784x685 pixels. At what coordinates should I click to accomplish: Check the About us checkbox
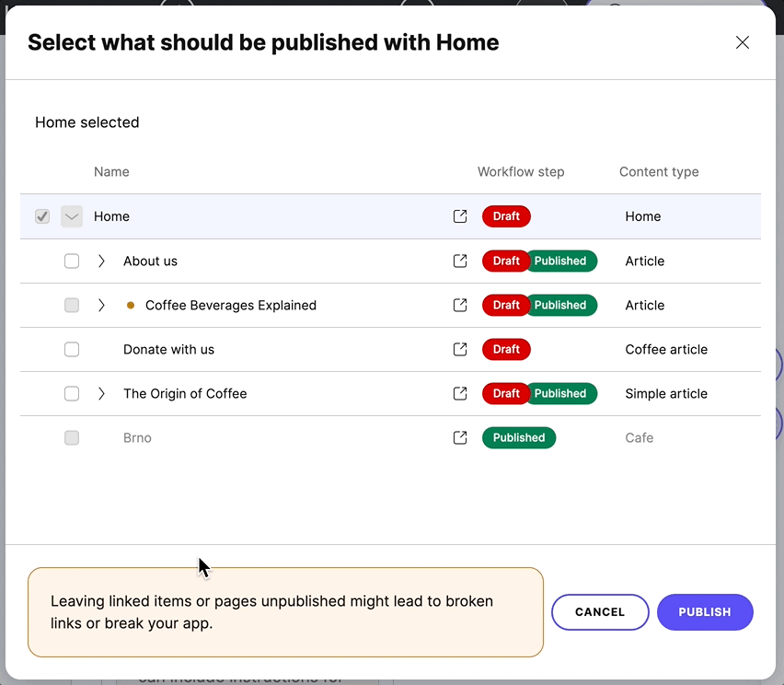[x=71, y=261]
